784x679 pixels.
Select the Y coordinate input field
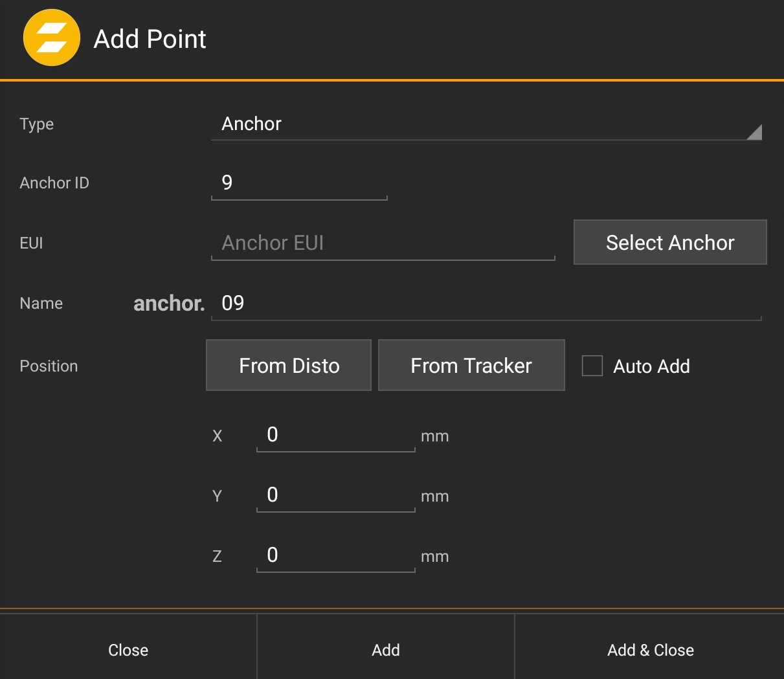tap(335, 495)
